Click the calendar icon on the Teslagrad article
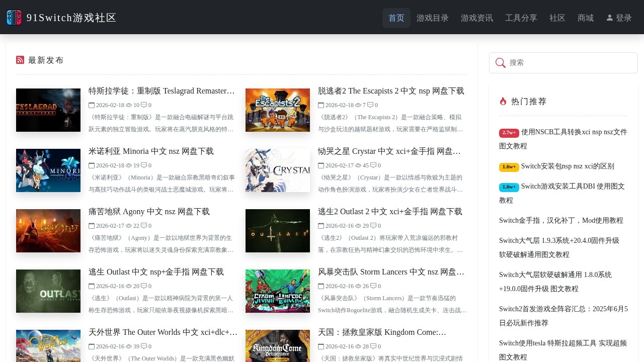 pyautogui.click(x=92, y=105)
